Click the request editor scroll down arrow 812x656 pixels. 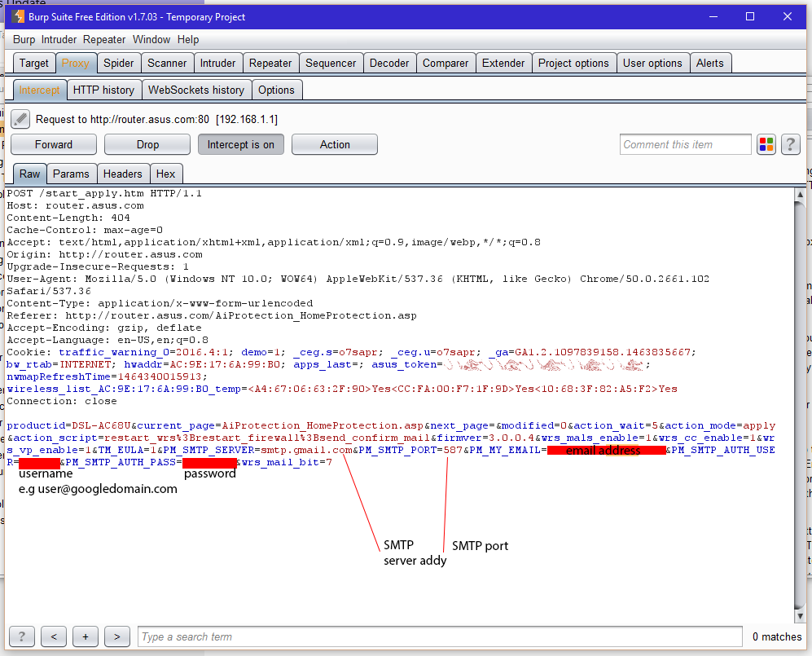pyautogui.click(x=800, y=616)
